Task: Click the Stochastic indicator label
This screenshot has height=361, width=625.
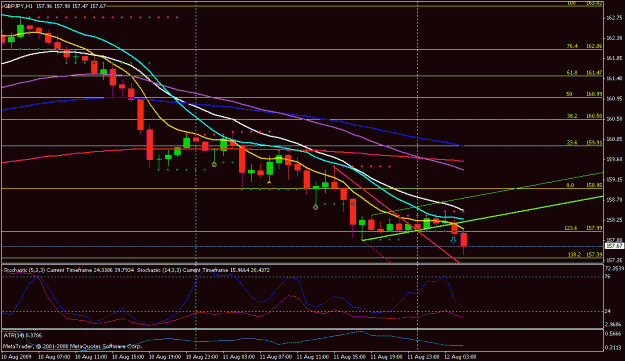Action: click(x=137, y=270)
